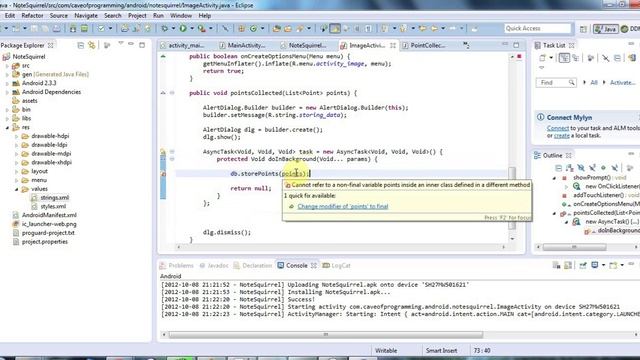Screen dimensions: 640x360
Task: Toggle Sort alphabetically in Outline view
Action: (x=570, y=167)
